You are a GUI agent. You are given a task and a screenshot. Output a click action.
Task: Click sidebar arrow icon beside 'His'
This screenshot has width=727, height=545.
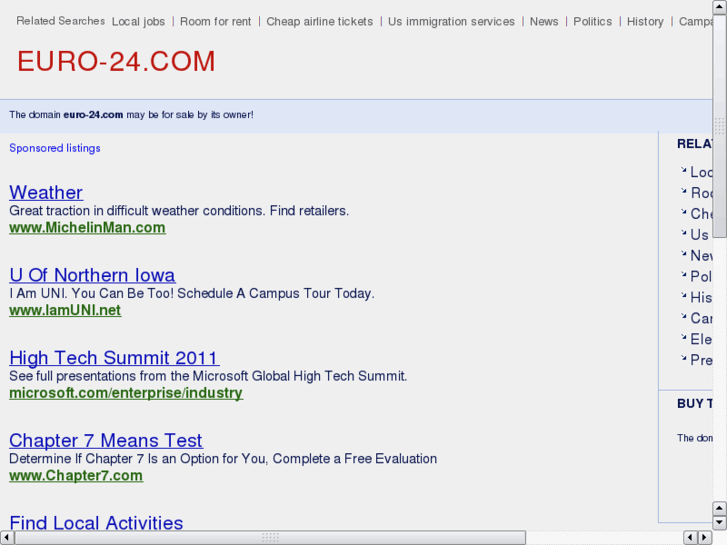click(x=683, y=295)
